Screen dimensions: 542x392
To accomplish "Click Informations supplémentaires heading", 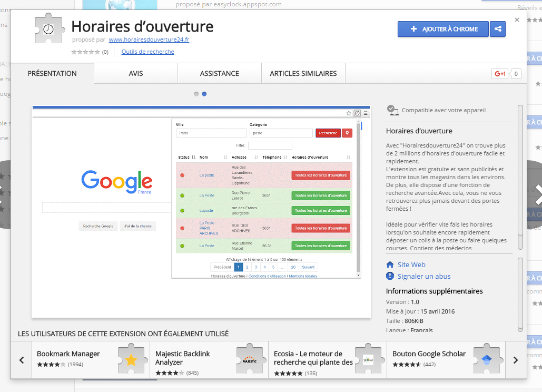I will 435,291.
